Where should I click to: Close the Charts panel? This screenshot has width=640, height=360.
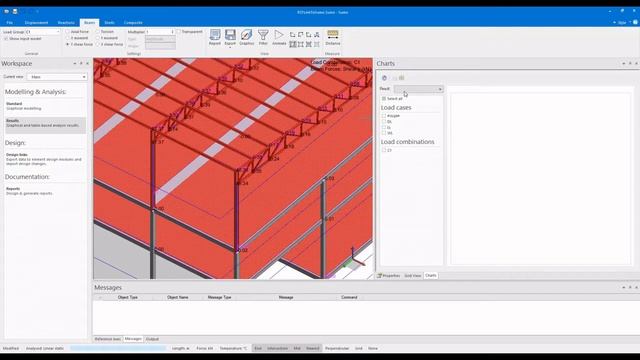pos(636,64)
